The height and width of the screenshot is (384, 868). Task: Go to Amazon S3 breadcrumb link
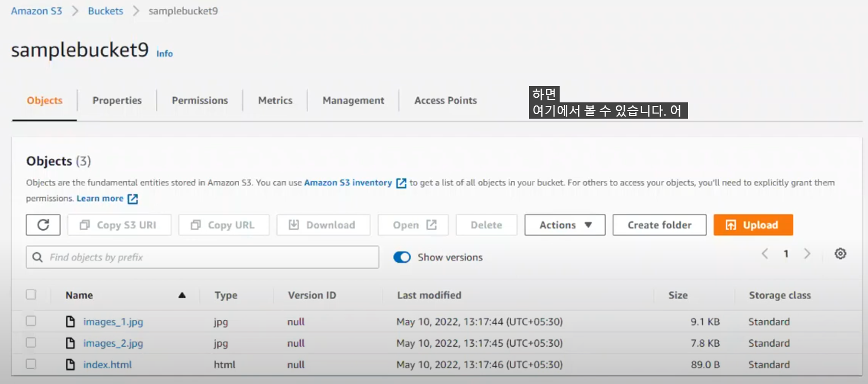[37, 11]
